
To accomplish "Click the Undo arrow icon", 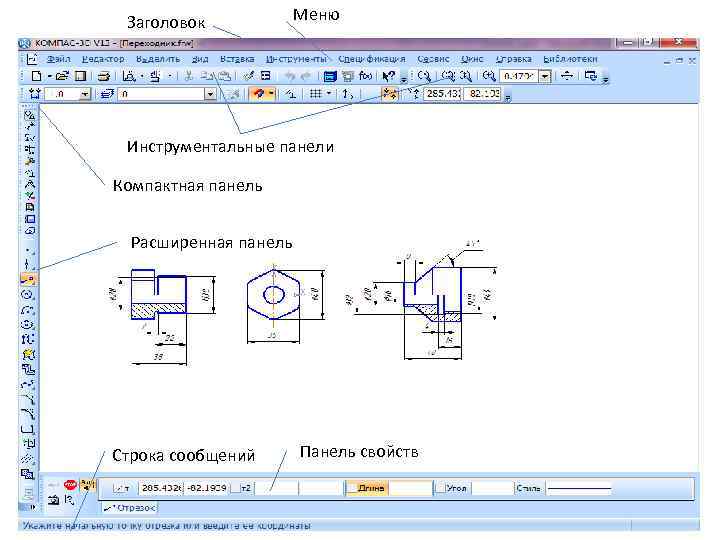I will click(x=289, y=76).
